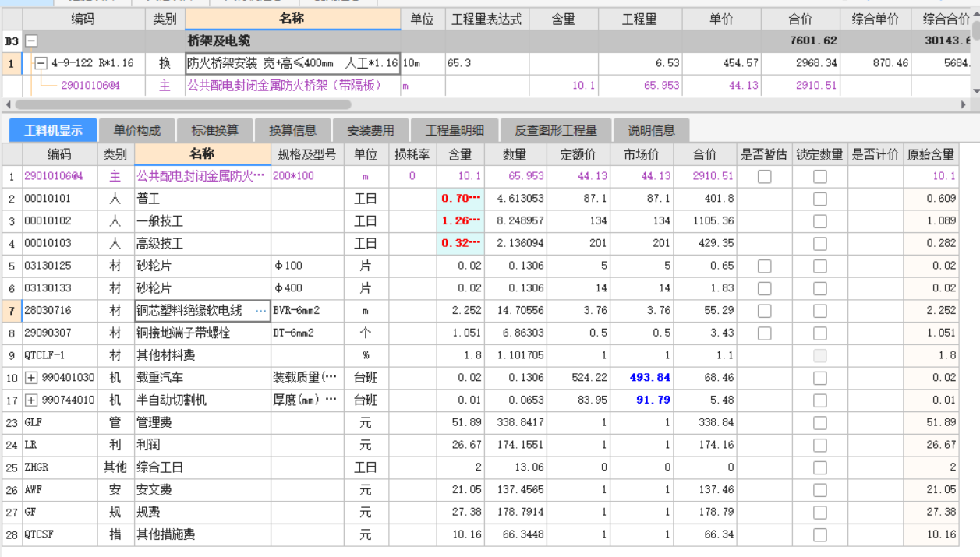980x557 pixels.
Task: Toggle 是否暂估 for 砂轮片 φ400
Action: coord(765,289)
